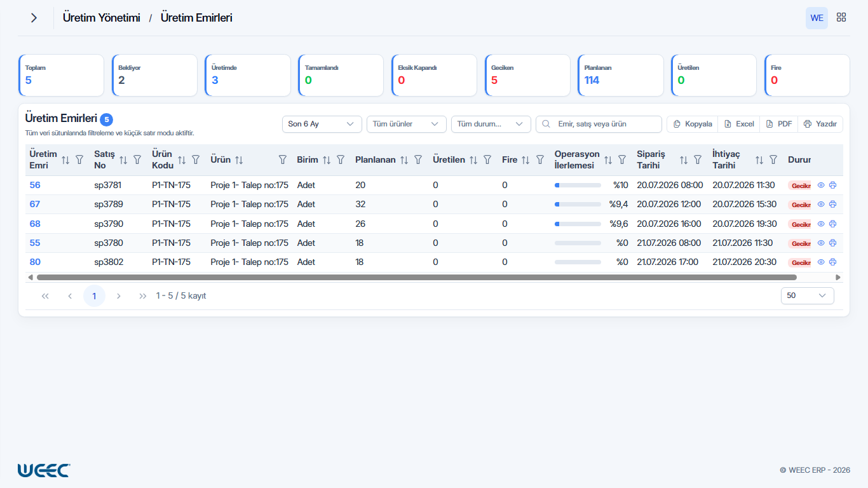Viewport: 868px width, 488px height.
Task: Select page 1 in the pagination
Action: [94, 296]
